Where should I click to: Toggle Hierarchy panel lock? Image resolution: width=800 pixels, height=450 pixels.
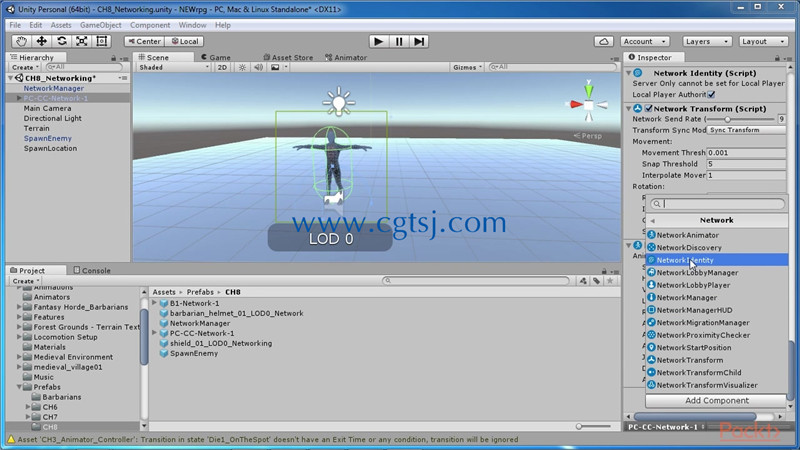coord(113,58)
